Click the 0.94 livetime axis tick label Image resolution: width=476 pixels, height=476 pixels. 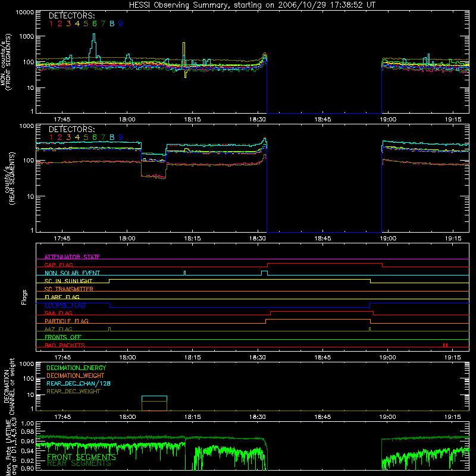[27, 451]
